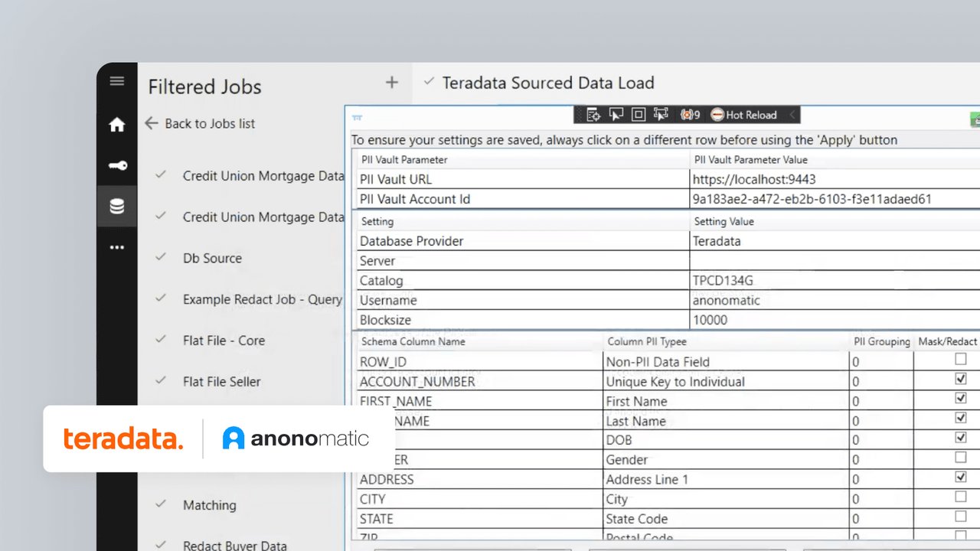Uncheck Mask/Redact for ADDRESS

(960, 477)
